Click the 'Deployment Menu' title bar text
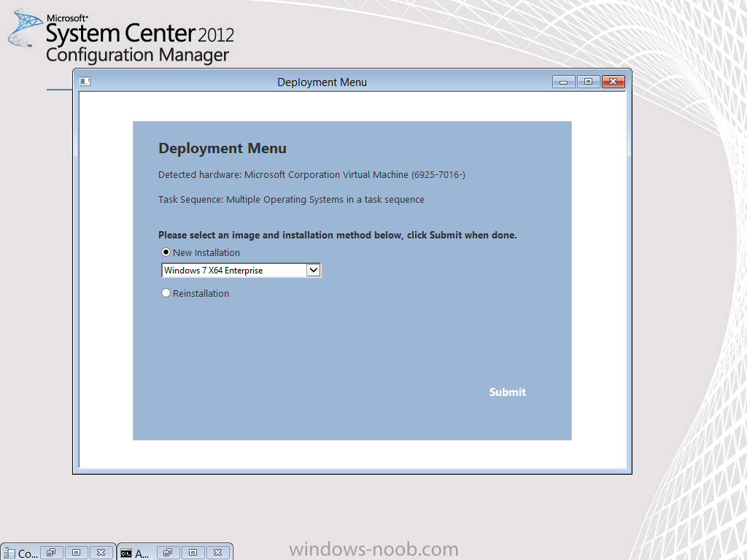The image size is (747, 560). (x=322, y=82)
